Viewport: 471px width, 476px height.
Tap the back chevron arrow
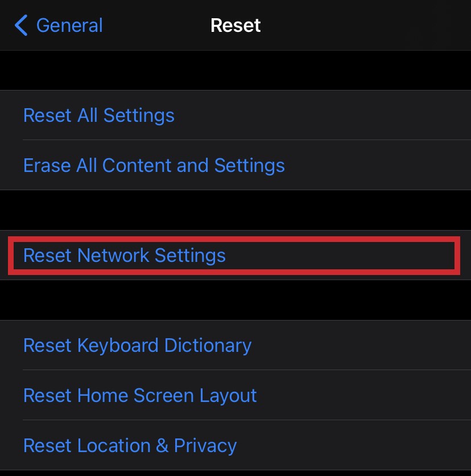pyautogui.click(x=21, y=26)
